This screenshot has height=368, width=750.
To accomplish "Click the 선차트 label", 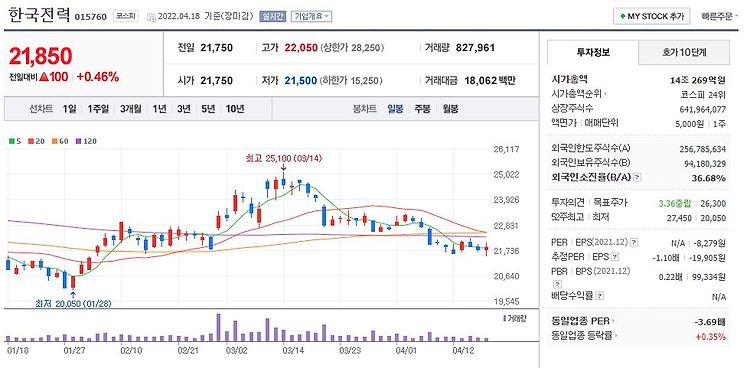I will point(41,109).
